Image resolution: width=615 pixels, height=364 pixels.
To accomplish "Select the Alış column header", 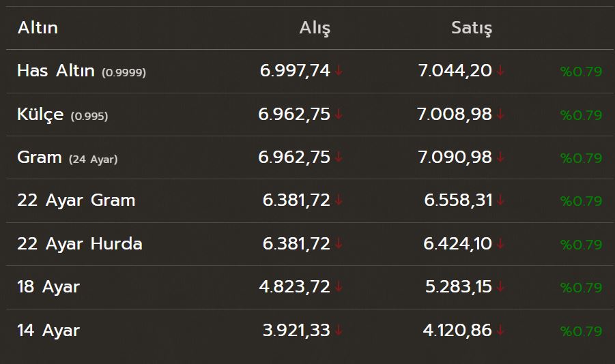I will click(x=315, y=28).
